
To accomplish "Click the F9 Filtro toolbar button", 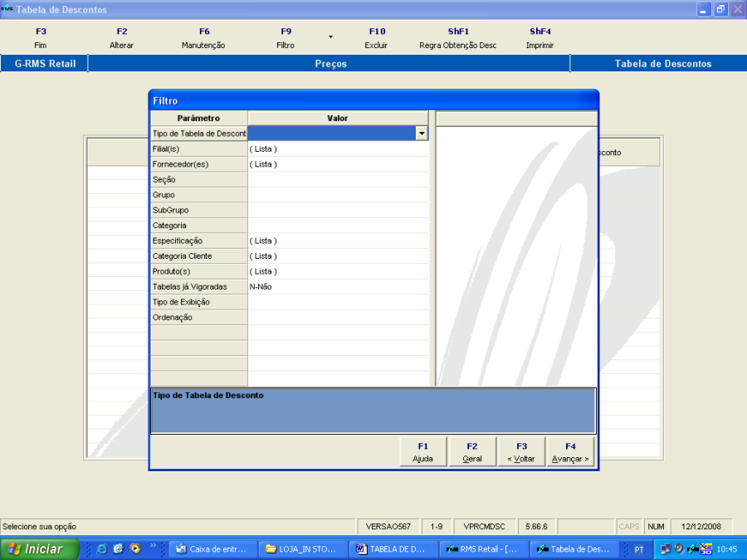I will 286,38.
